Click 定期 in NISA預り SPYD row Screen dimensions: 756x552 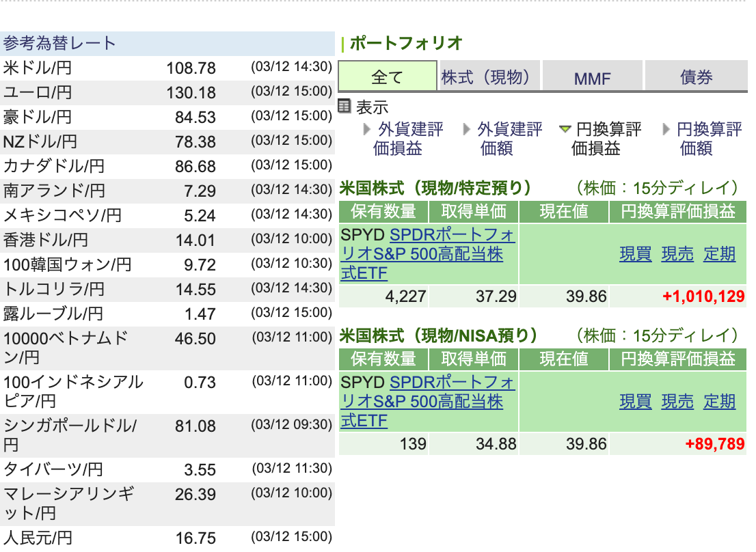tap(719, 401)
